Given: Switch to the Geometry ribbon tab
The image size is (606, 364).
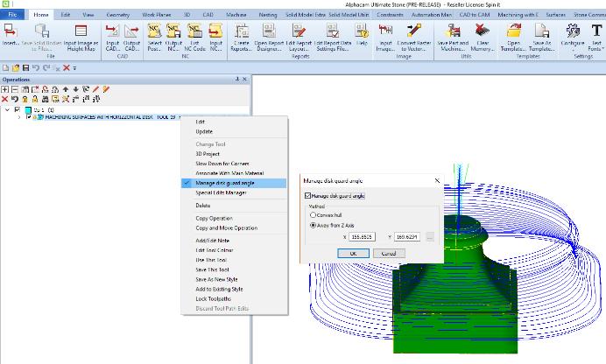Looking at the screenshot, I should click(x=117, y=15).
